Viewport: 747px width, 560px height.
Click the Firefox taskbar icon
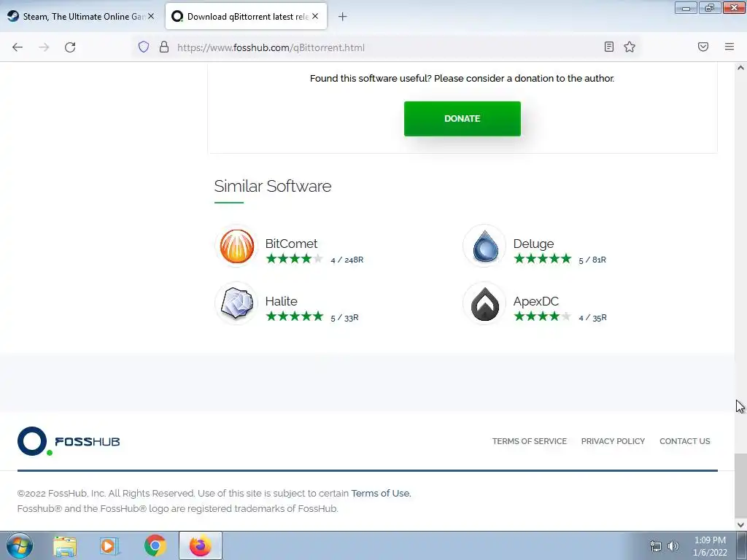point(201,545)
